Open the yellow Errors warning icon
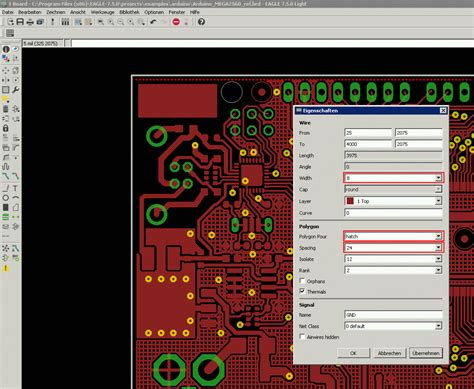Image resolution: width=474 pixels, height=389 pixels. point(6,268)
